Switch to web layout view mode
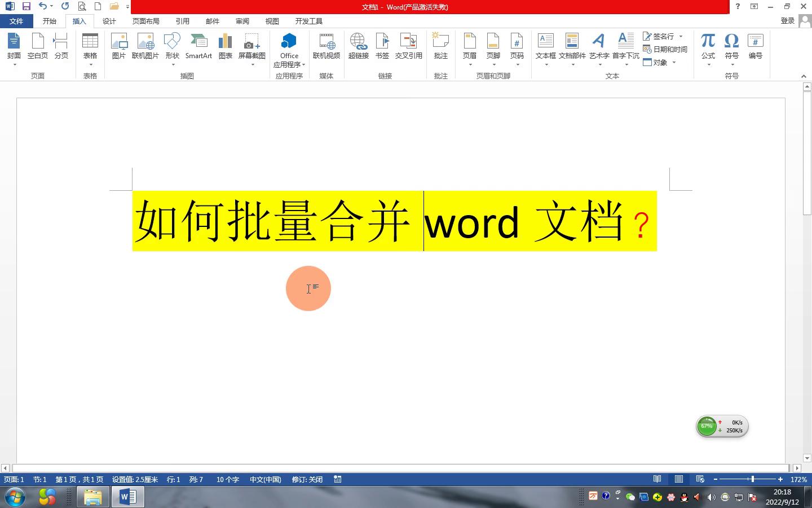The width and height of the screenshot is (812, 508). [700, 479]
